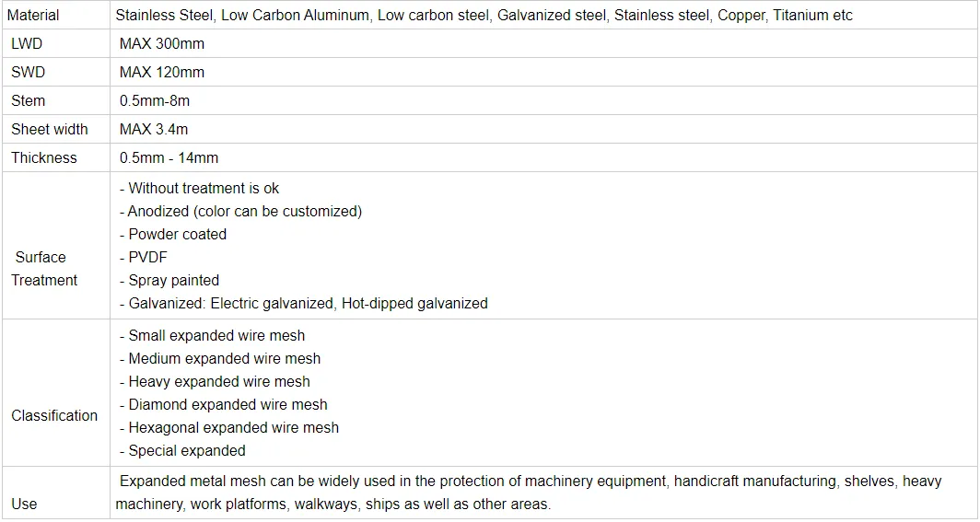
Task: Click Hexagonal expanded wire mesh entry
Action: 229,427
